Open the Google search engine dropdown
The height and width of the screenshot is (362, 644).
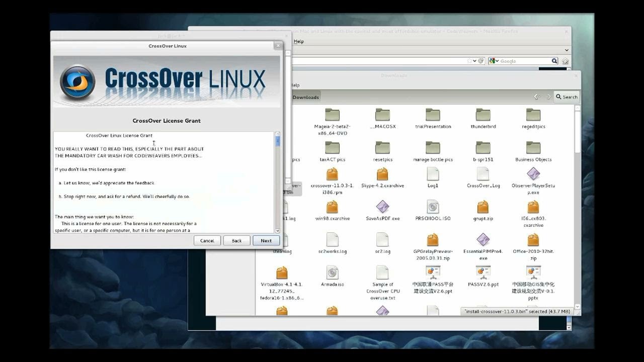(494, 61)
